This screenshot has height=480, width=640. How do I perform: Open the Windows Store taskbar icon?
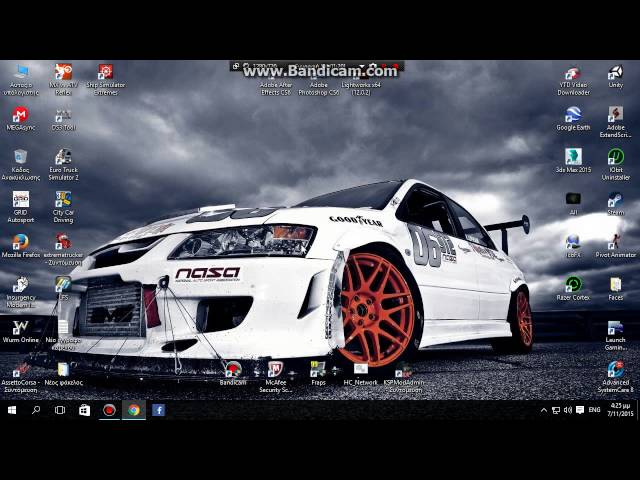[84, 410]
